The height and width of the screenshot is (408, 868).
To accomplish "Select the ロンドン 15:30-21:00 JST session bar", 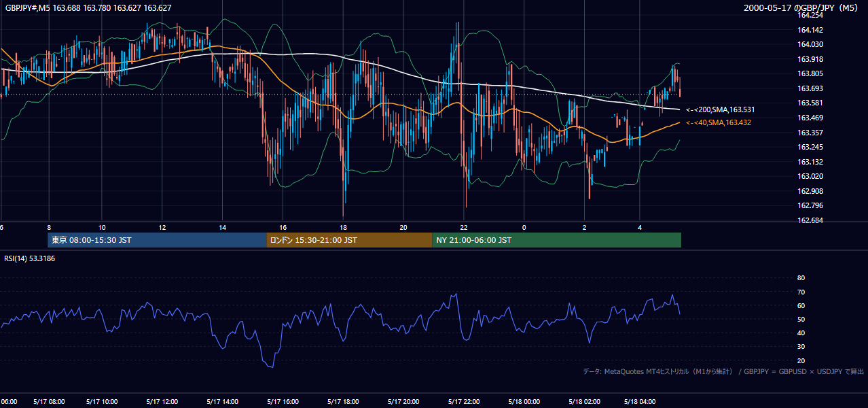I will click(349, 240).
